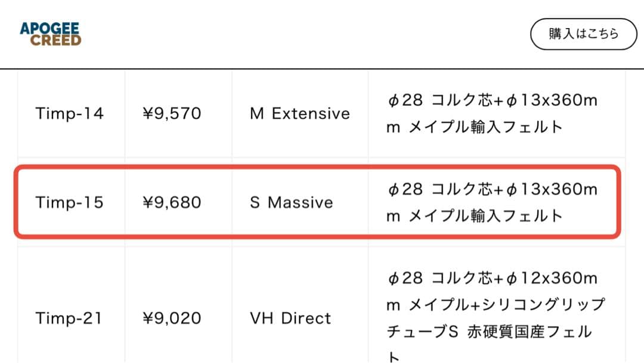Click コルク芯 in the Timp-14 row

click(x=459, y=100)
